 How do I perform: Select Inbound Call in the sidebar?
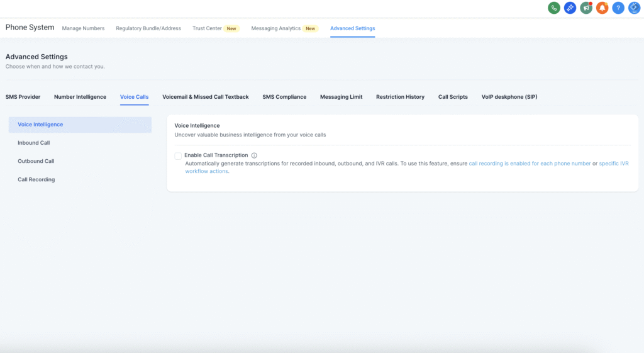coord(34,143)
